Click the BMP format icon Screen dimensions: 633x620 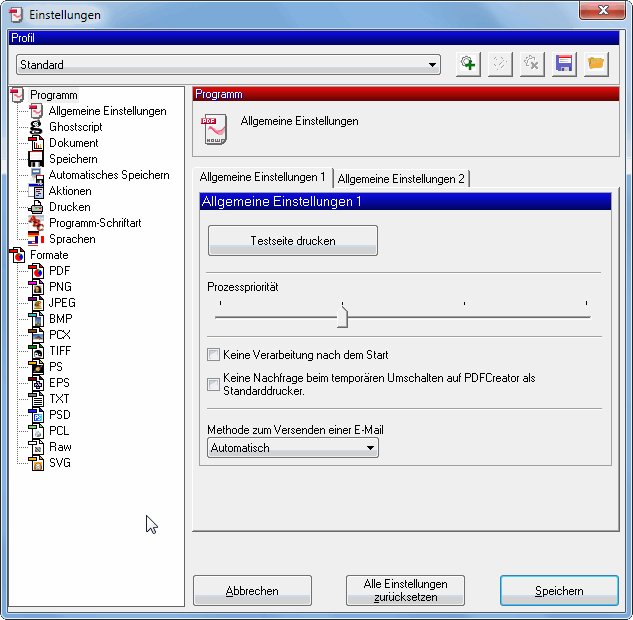[36, 319]
